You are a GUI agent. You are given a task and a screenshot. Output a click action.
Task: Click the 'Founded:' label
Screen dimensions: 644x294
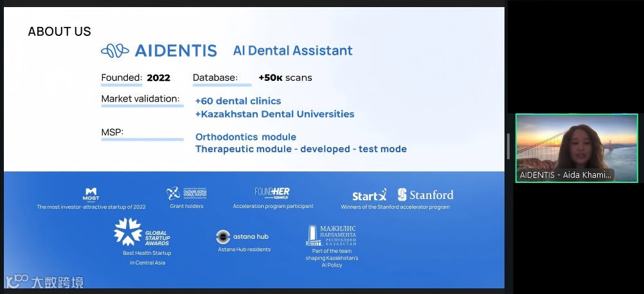(122, 78)
